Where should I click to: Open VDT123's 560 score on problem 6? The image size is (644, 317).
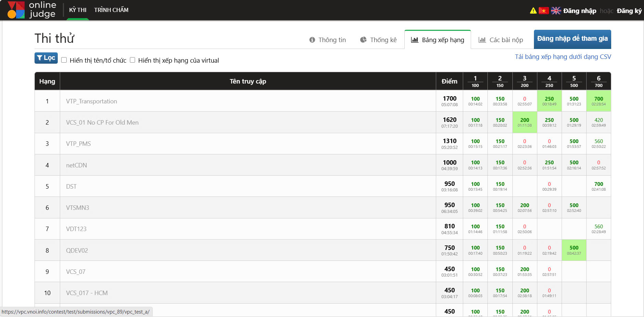(599, 229)
